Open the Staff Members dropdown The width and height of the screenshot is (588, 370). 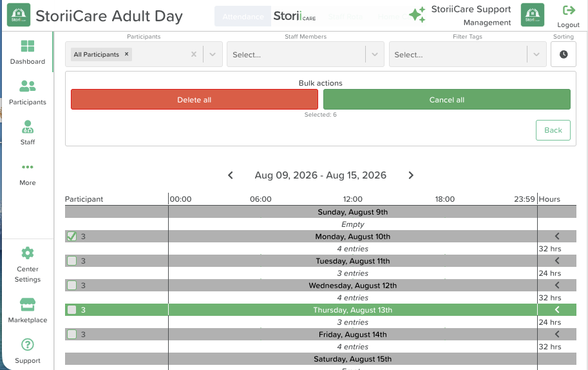(305, 54)
